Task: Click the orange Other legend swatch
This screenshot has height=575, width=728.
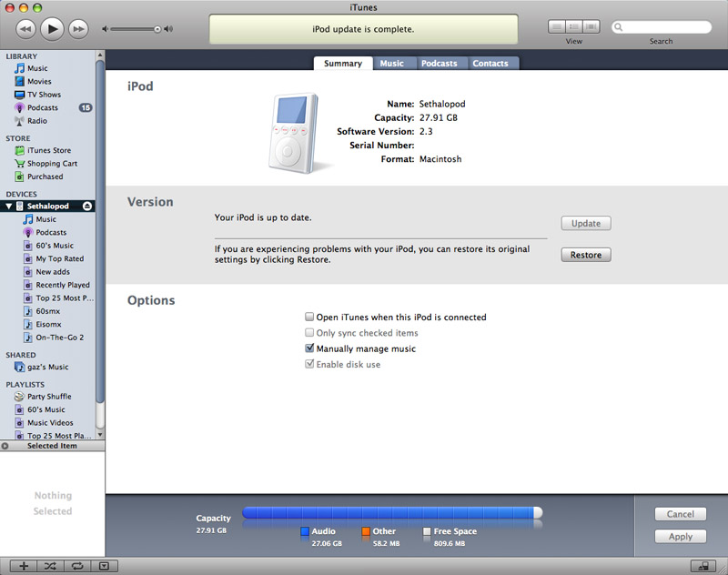Action: (x=366, y=531)
